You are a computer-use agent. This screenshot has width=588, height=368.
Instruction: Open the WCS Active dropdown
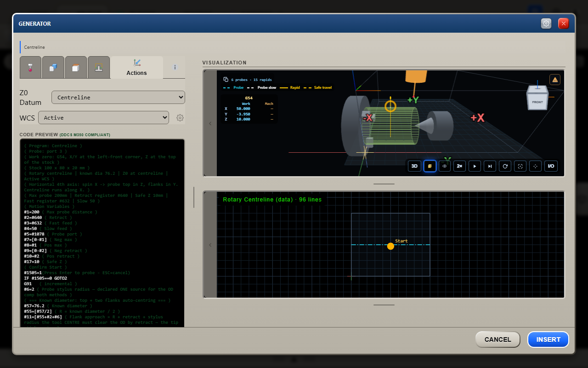tap(103, 118)
